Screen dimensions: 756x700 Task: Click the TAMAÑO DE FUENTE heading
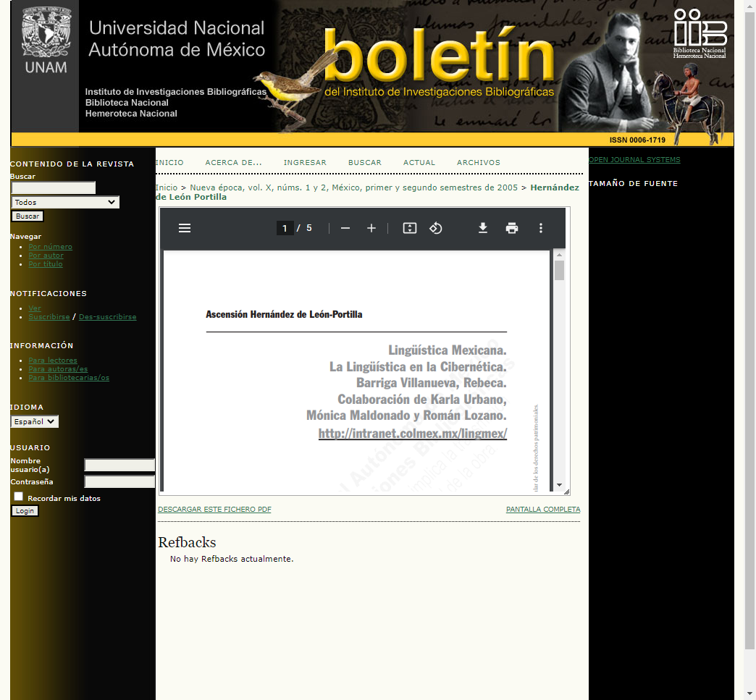(633, 184)
